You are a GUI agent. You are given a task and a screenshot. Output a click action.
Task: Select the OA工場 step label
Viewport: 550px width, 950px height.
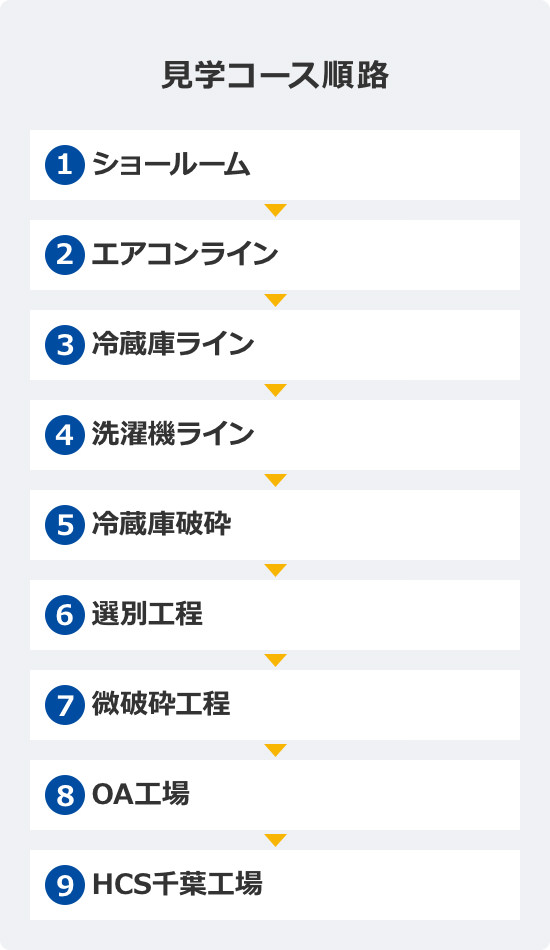tap(141, 794)
